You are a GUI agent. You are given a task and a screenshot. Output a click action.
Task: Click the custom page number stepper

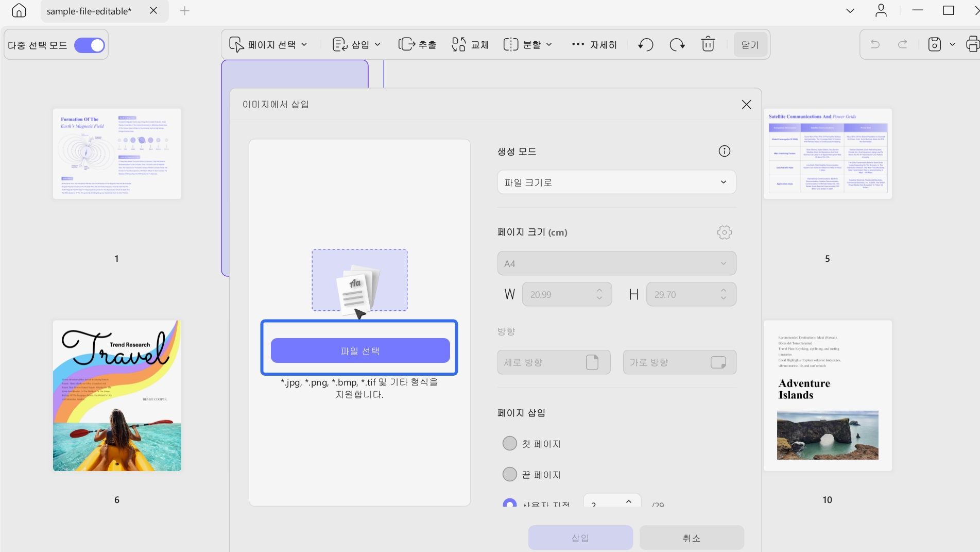click(629, 501)
